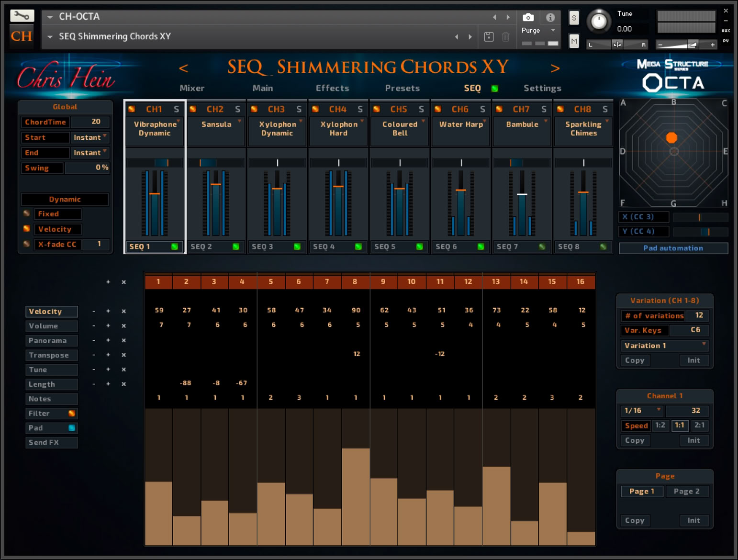The width and height of the screenshot is (738, 560).
Task: Open the CH8 Sparkling Chimes instrument dropdown
Action: click(584, 131)
